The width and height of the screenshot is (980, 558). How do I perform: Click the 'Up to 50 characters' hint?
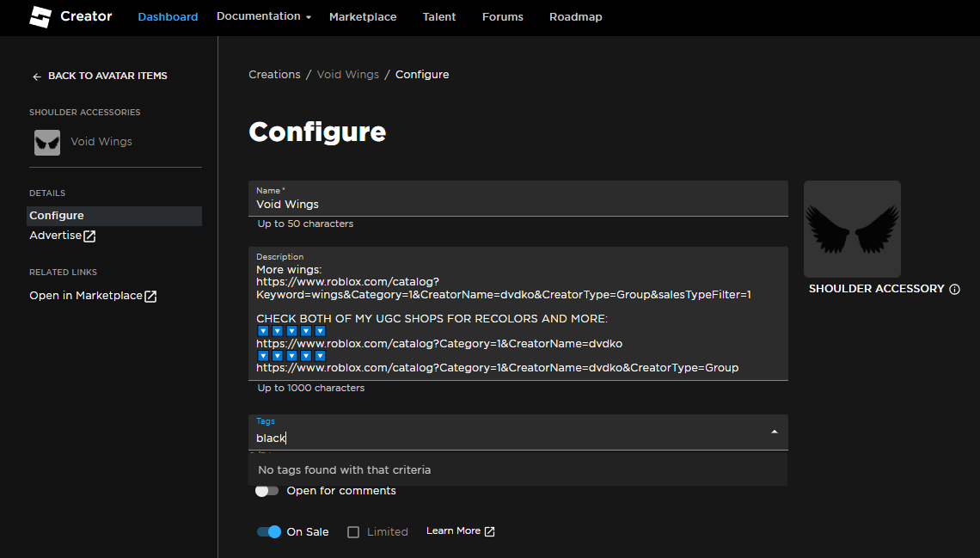(305, 224)
